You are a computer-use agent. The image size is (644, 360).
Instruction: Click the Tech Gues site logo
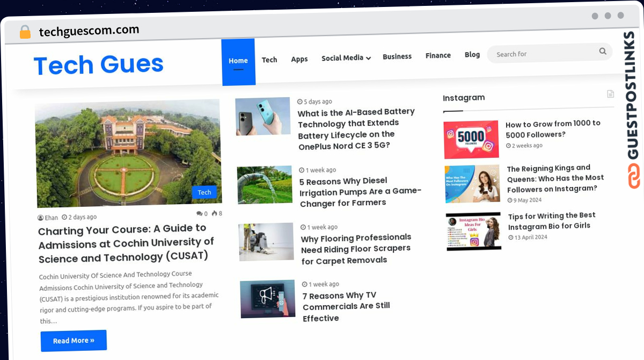(x=99, y=65)
